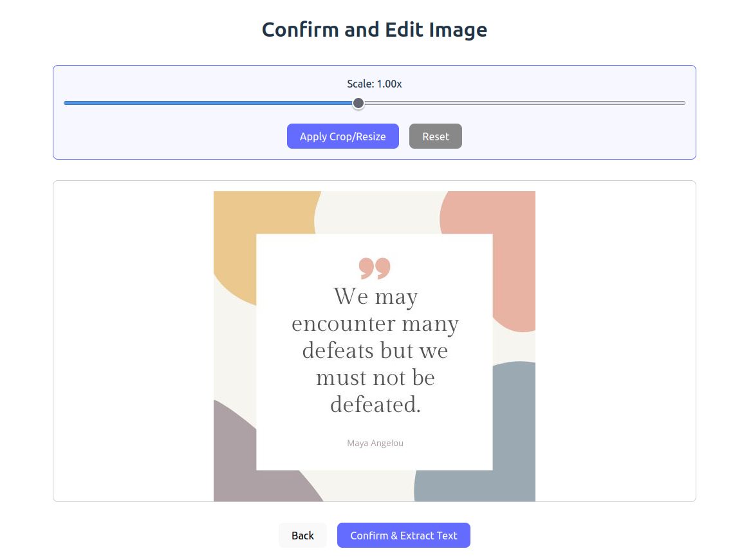Click the Maya Angelou author name
The image size is (733, 560).
[375, 443]
